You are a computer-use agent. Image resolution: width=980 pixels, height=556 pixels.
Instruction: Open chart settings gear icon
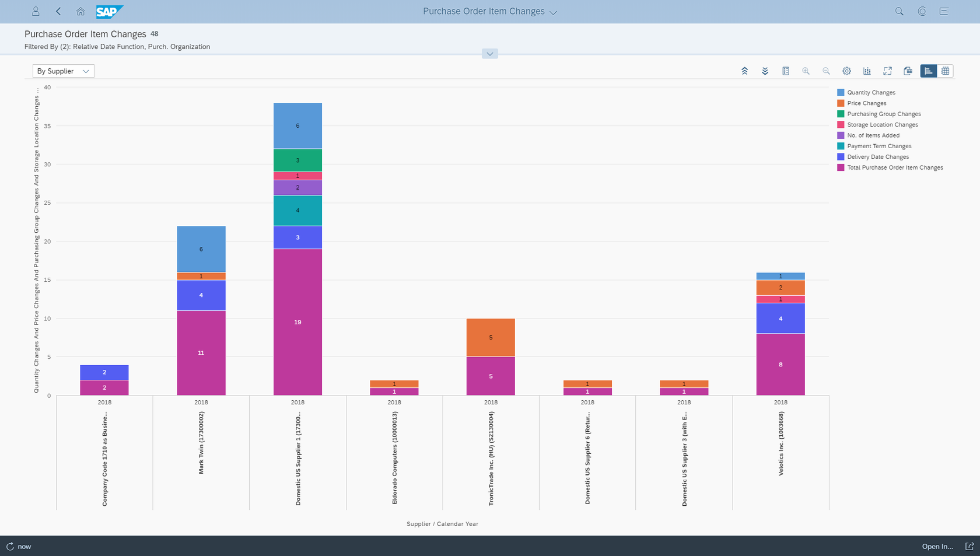pyautogui.click(x=846, y=71)
